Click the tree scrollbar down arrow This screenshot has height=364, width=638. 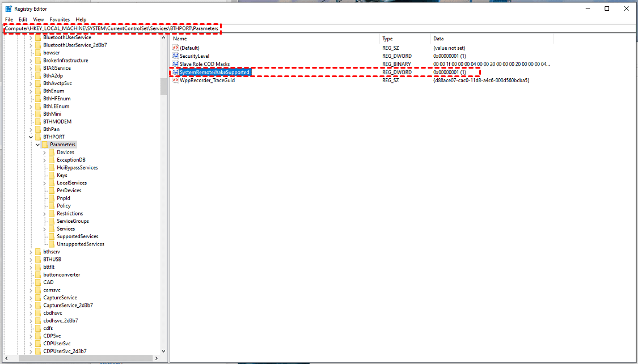tap(163, 351)
